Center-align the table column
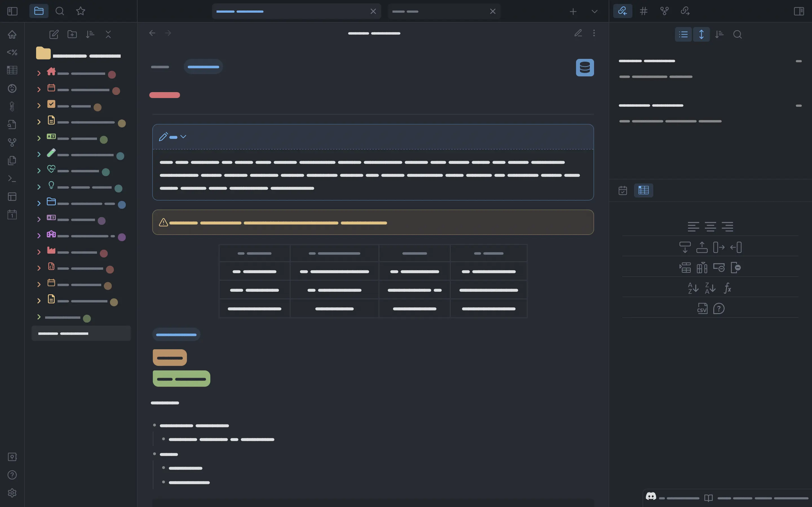 (710, 227)
